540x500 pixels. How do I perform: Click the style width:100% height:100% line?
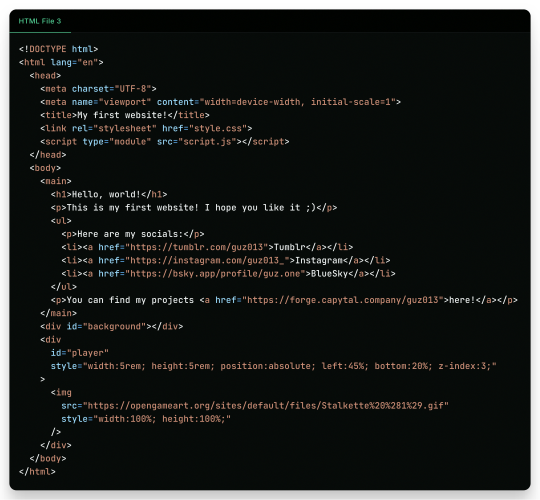[146, 419]
